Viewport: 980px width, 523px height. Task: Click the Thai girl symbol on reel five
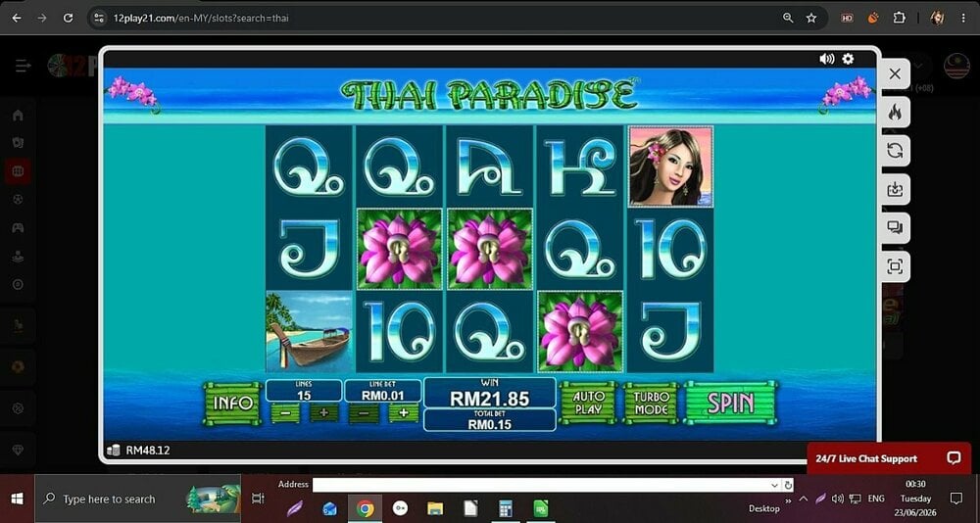[670, 166]
